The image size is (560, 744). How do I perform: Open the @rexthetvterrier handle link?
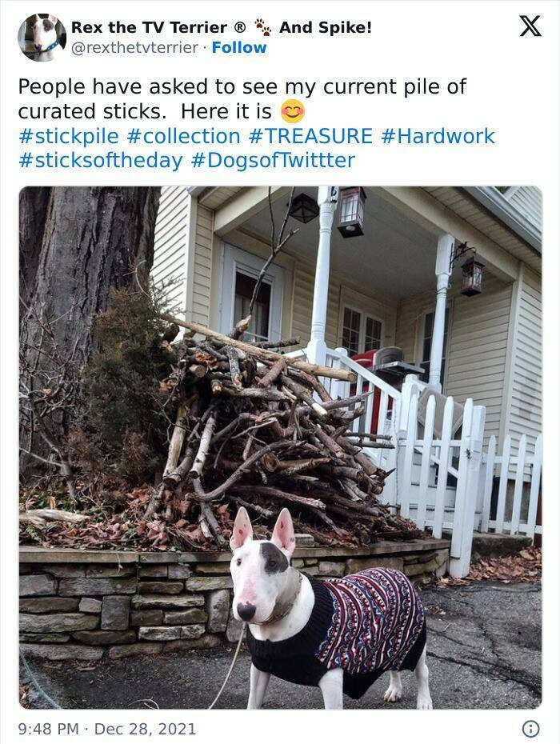point(134,47)
